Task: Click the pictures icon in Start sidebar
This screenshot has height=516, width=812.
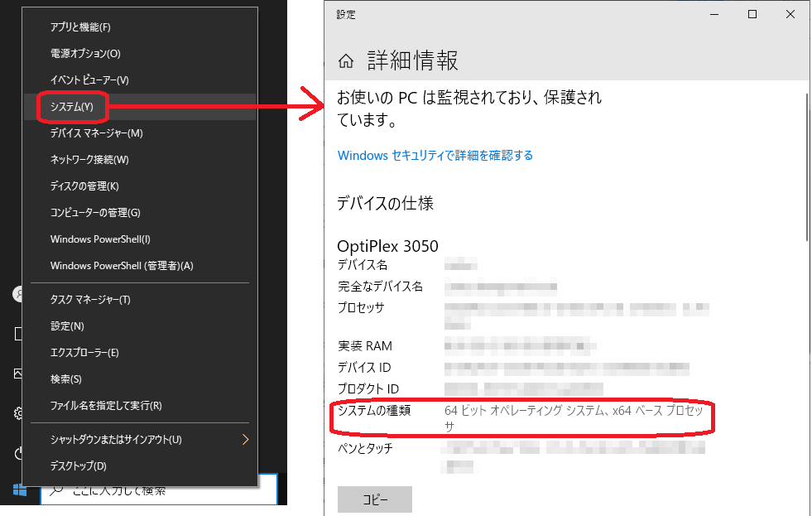Action: click(18, 374)
